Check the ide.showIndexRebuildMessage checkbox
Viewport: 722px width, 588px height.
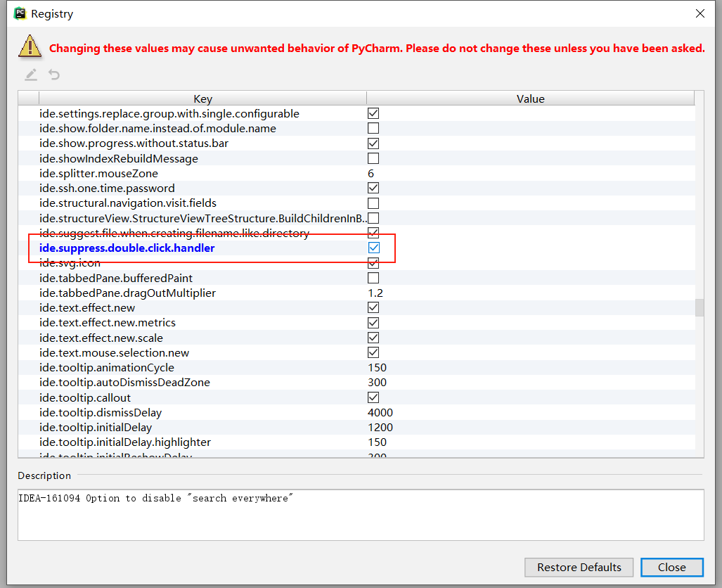pos(373,158)
